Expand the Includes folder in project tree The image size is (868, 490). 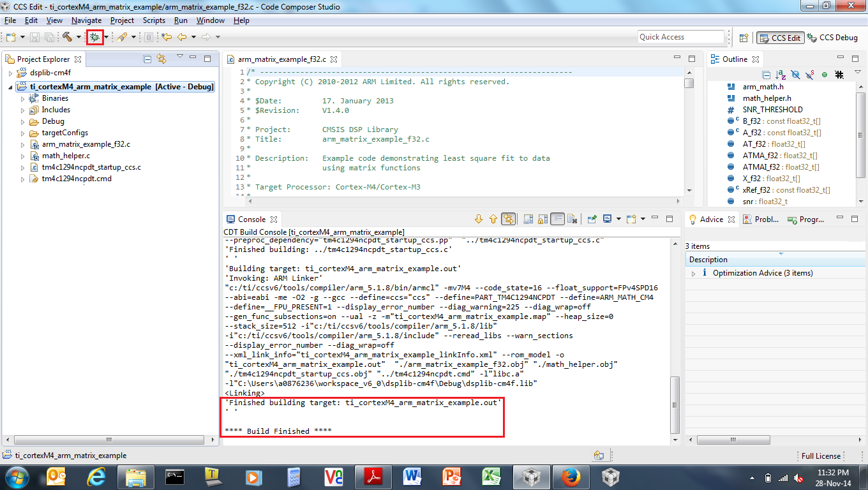(x=23, y=110)
